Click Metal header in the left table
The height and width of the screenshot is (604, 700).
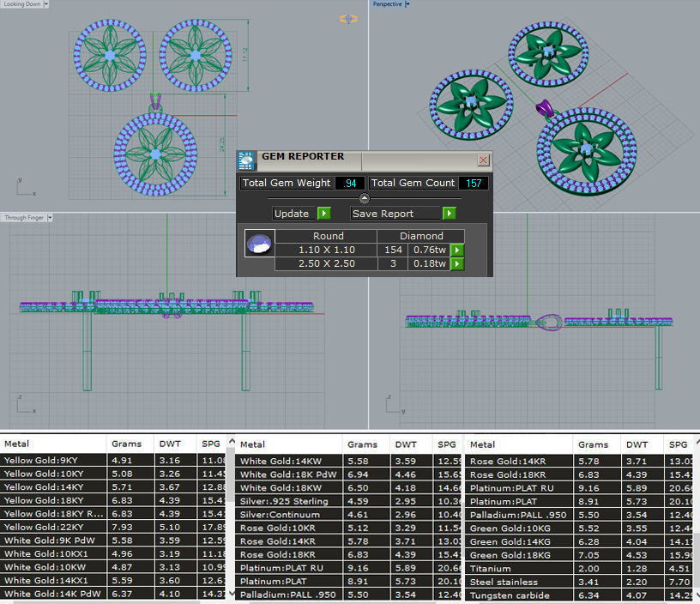16,444
